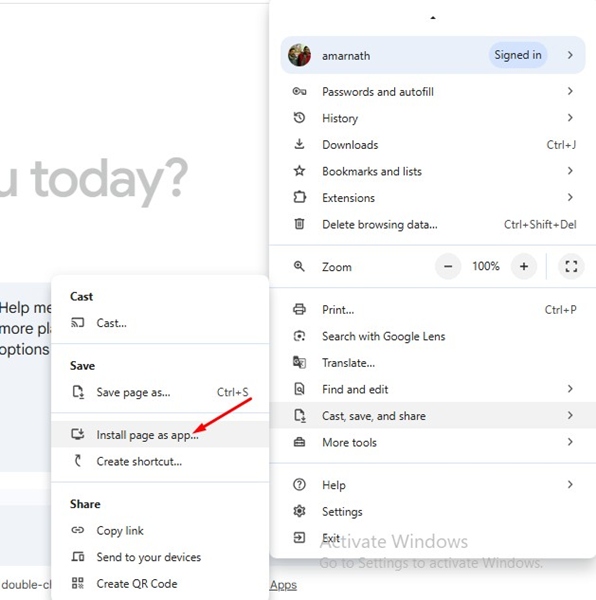Click the Translate icon

click(299, 362)
